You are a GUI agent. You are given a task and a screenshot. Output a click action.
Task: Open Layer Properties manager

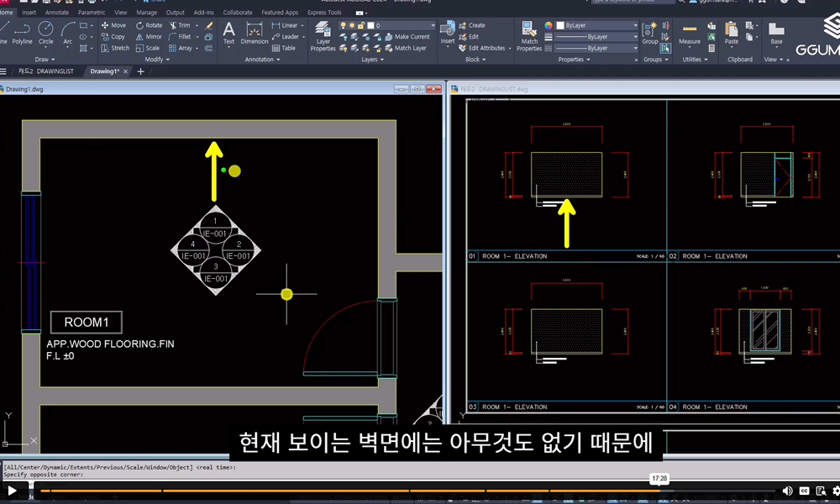coord(323,36)
